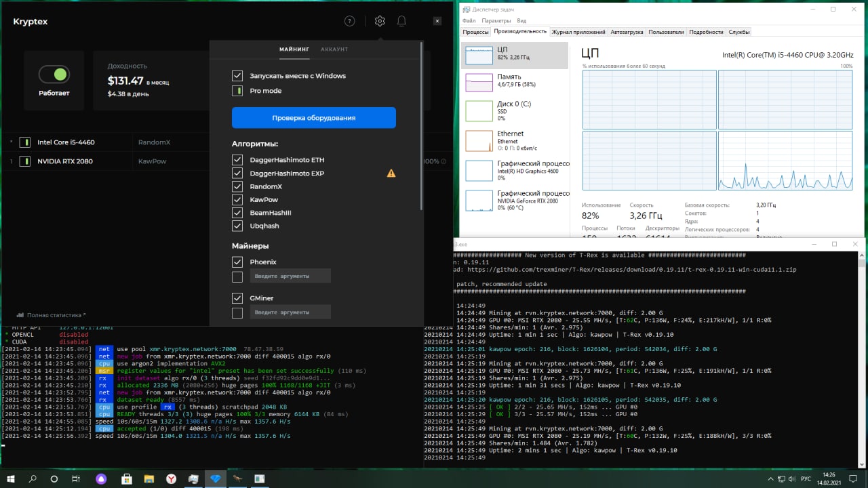Switch to АККАУНТ settings tab
This screenshot has height=488, width=868.
point(334,49)
